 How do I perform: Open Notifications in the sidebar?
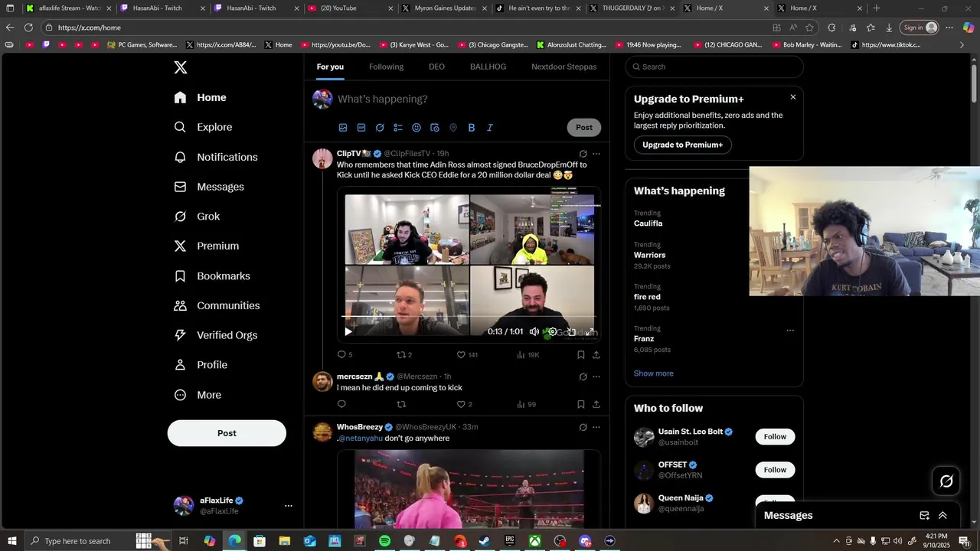point(216,157)
